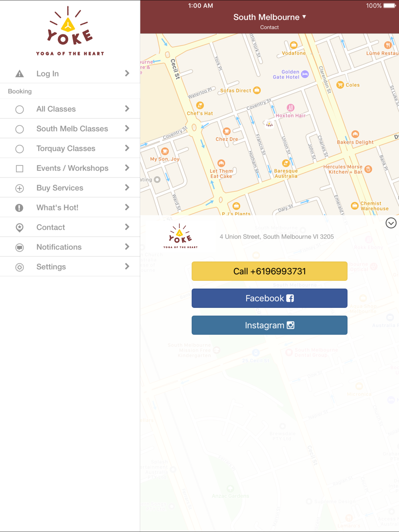Tap the circle icon beside Torquay Classes
Image resolution: width=399 pixels, height=532 pixels.
(x=20, y=149)
